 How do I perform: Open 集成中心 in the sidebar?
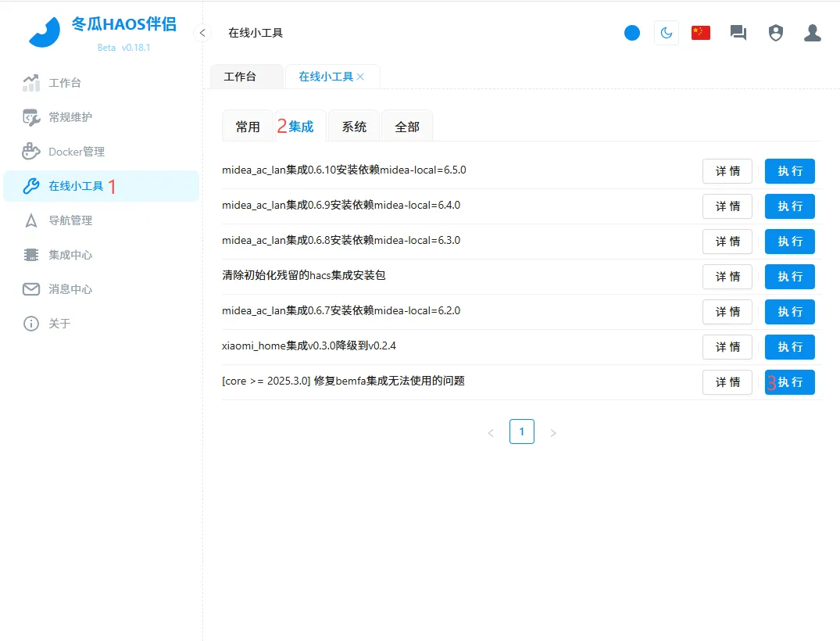(x=102, y=255)
